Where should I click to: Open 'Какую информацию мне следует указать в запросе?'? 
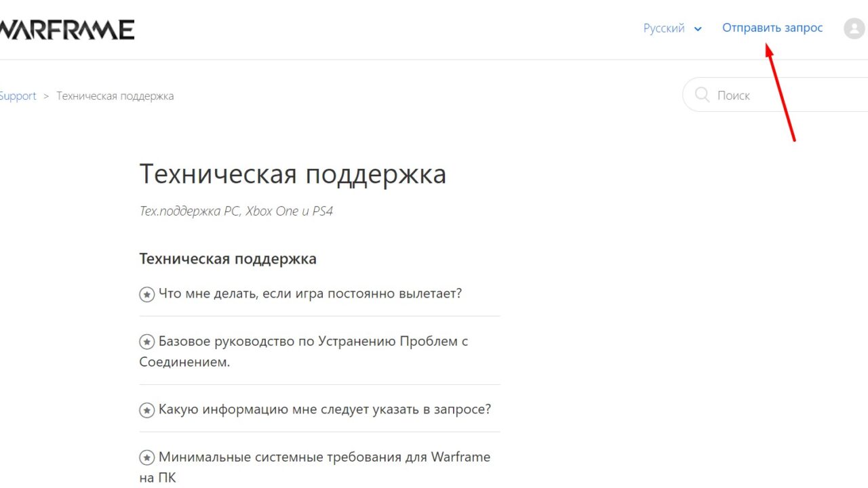pos(324,409)
